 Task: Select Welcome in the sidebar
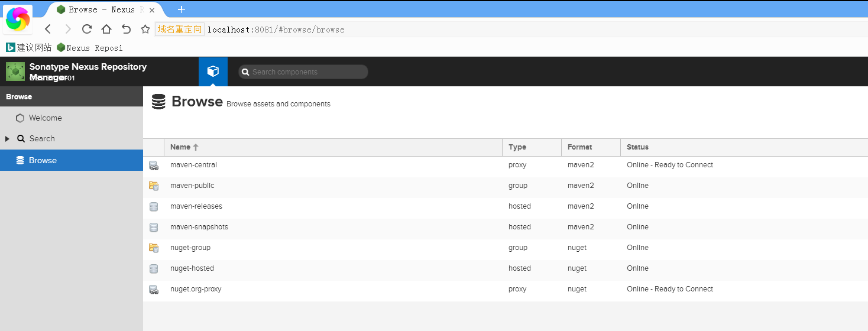coord(45,118)
